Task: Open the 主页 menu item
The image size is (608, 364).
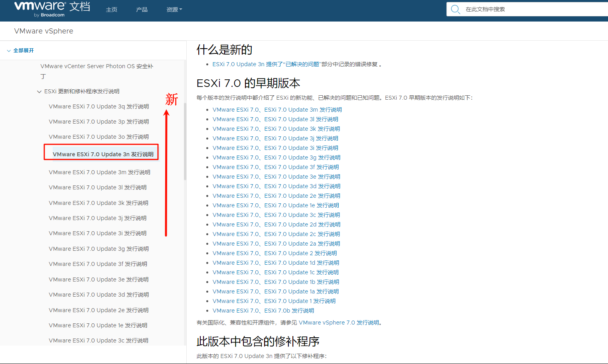Action: (x=111, y=10)
